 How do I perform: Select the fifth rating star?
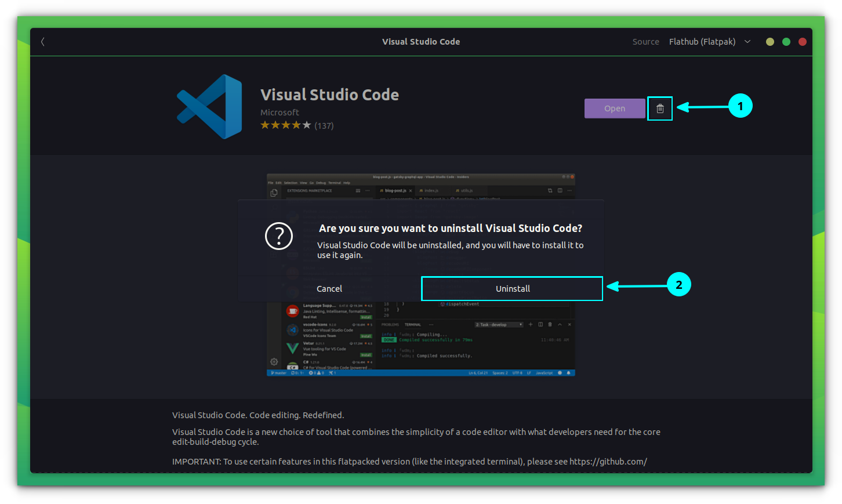tap(307, 125)
